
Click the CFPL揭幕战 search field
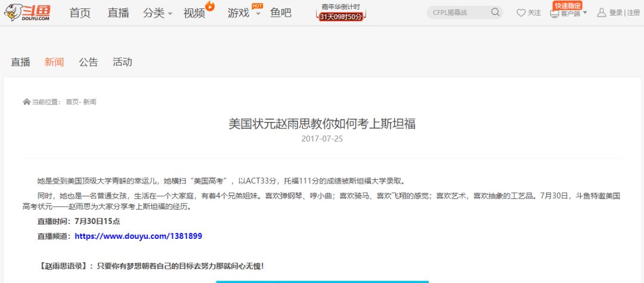(x=465, y=13)
